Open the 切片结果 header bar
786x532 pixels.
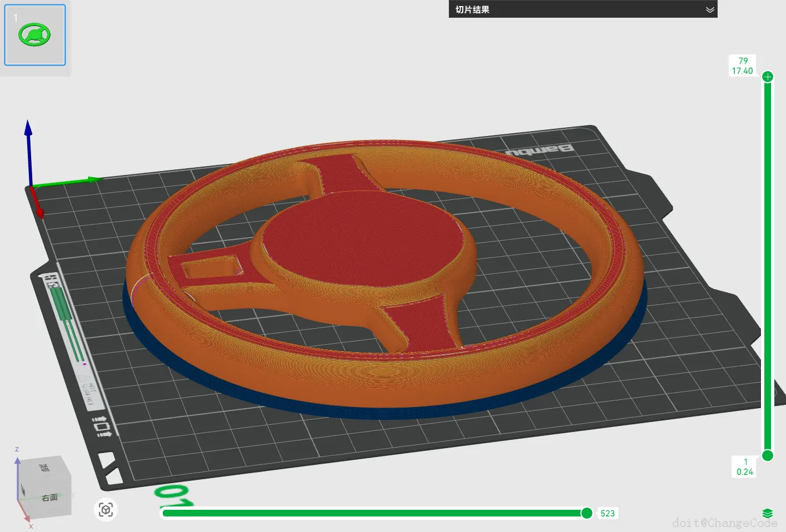[583, 9]
